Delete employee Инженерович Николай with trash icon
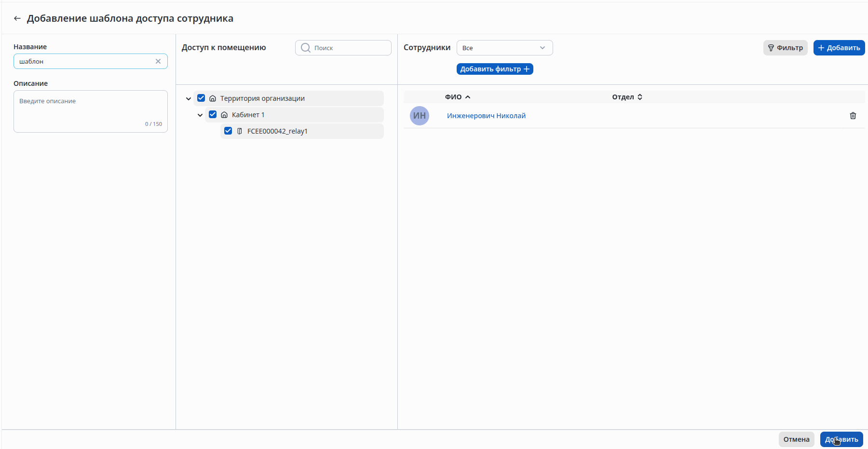868x449 pixels. [853, 116]
